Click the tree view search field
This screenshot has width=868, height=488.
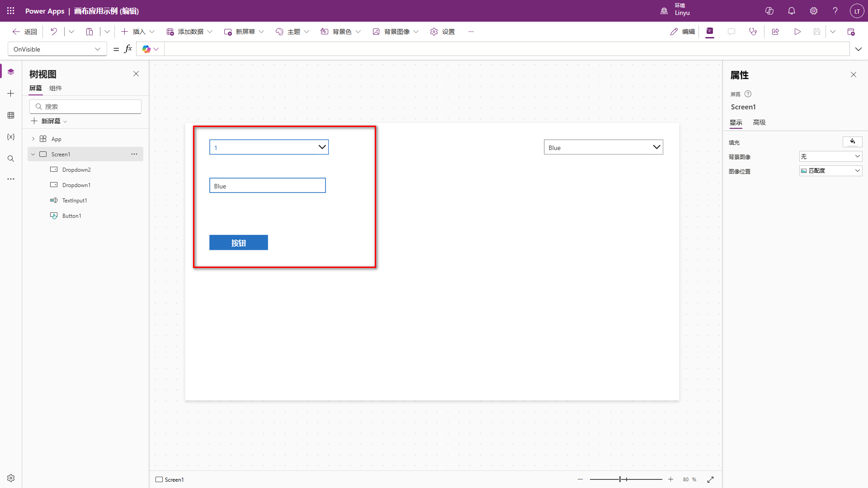pyautogui.click(x=86, y=107)
